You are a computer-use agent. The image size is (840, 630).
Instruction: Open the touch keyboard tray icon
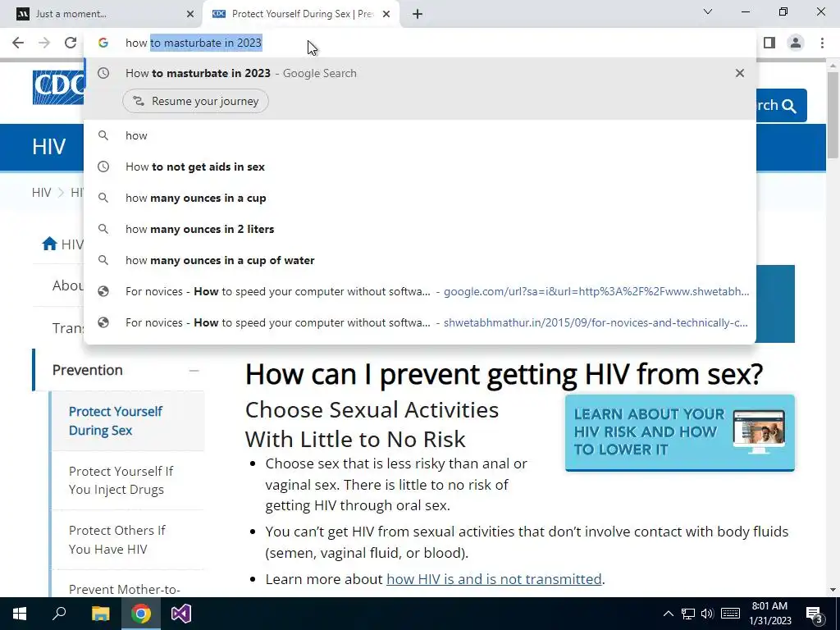[730, 614]
